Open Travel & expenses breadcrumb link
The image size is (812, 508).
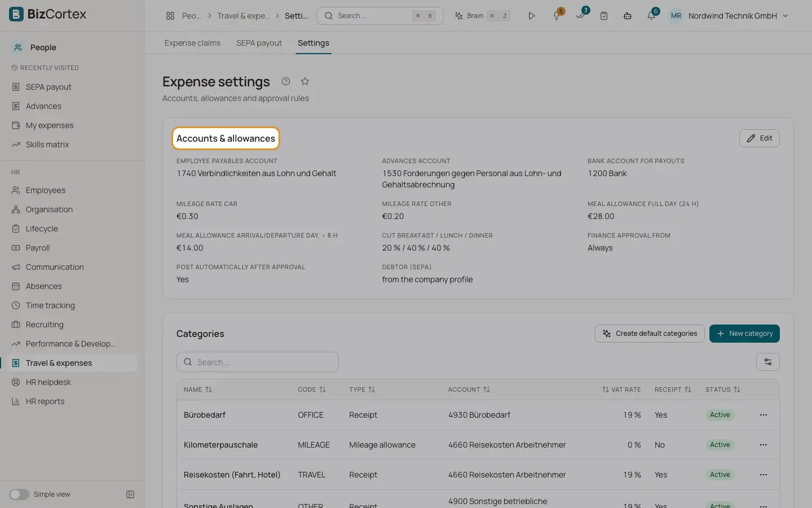[x=243, y=16]
